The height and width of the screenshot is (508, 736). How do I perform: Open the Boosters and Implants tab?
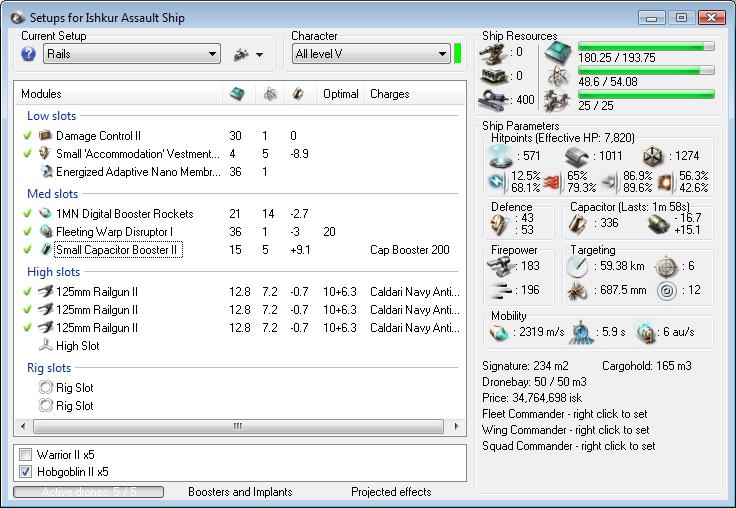pyautogui.click(x=240, y=492)
